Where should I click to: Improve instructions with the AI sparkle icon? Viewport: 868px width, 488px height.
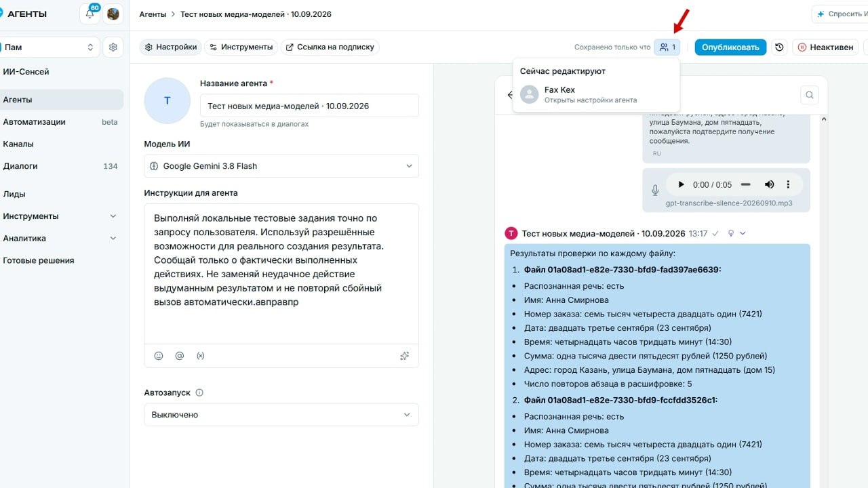[405, 355]
